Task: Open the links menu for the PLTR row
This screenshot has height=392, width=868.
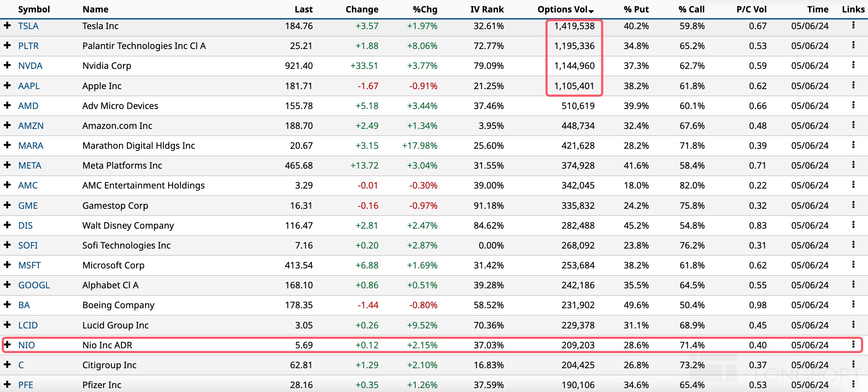Action: 853,45
